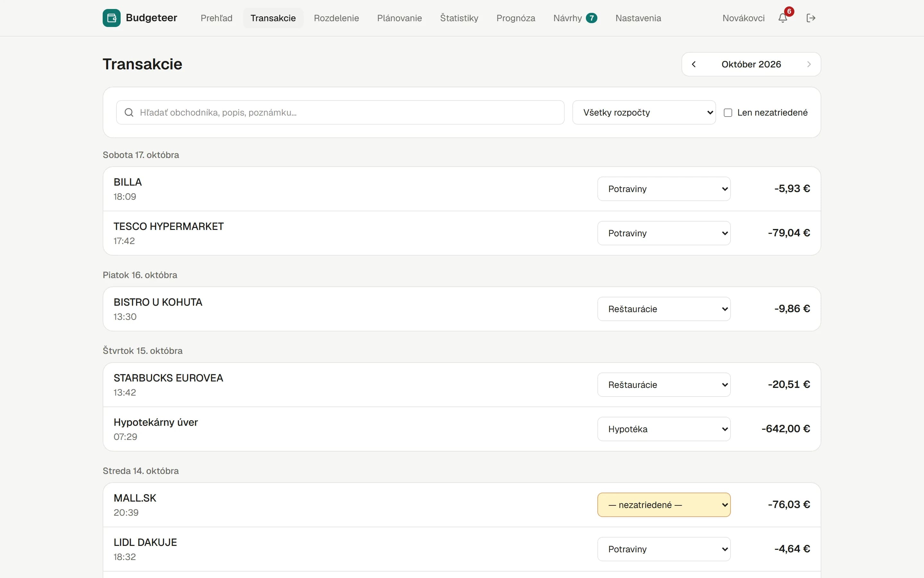Click the STARBUCKS EUROVEA transaction name

click(168, 378)
